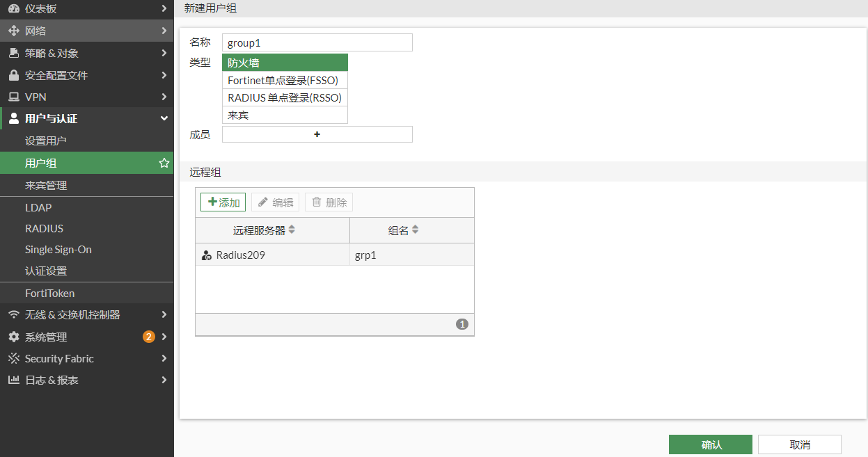Image resolution: width=868 pixels, height=457 pixels.
Task: Click the Security Fabric icon
Action: 13,358
